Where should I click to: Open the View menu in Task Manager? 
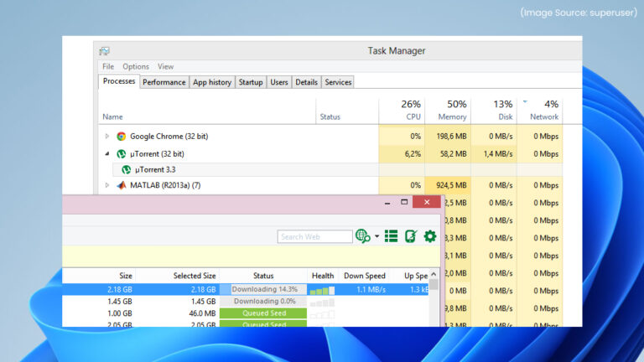tap(165, 66)
